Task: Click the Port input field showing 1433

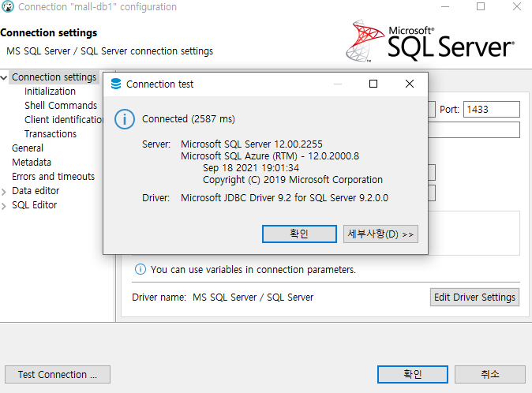Action: point(492,110)
